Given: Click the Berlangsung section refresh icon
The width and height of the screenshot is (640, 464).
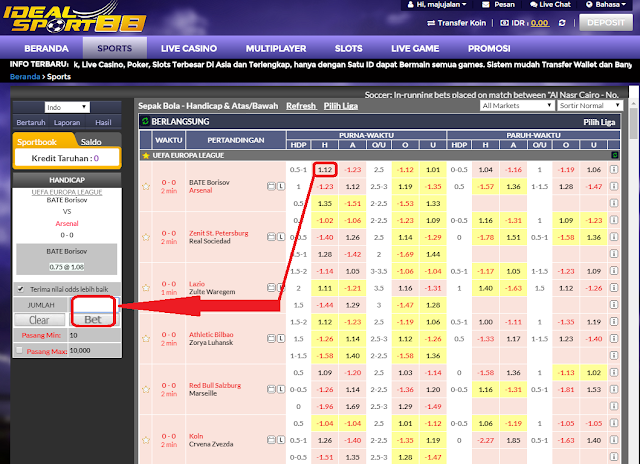Looking at the screenshot, I should click(x=145, y=121).
